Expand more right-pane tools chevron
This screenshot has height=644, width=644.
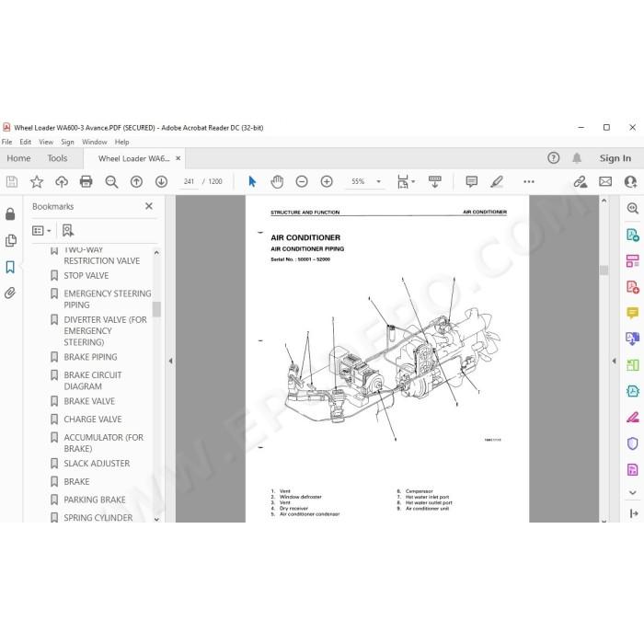(x=633, y=492)
